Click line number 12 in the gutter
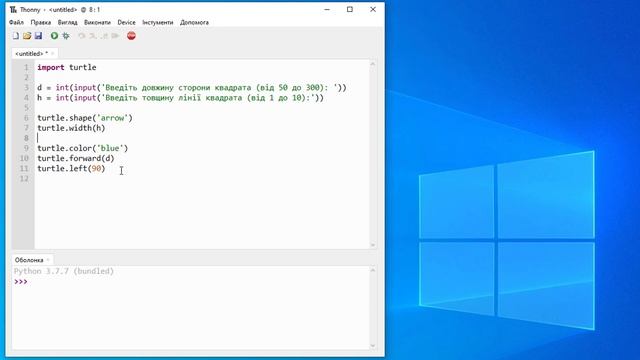 pos(24,178)
